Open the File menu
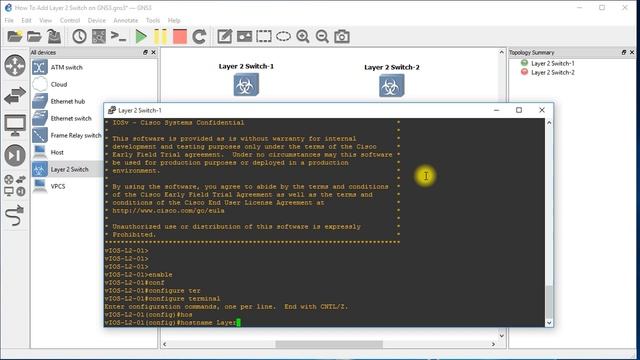The width and height of the screenshot is (640, 360). [9, 20]
